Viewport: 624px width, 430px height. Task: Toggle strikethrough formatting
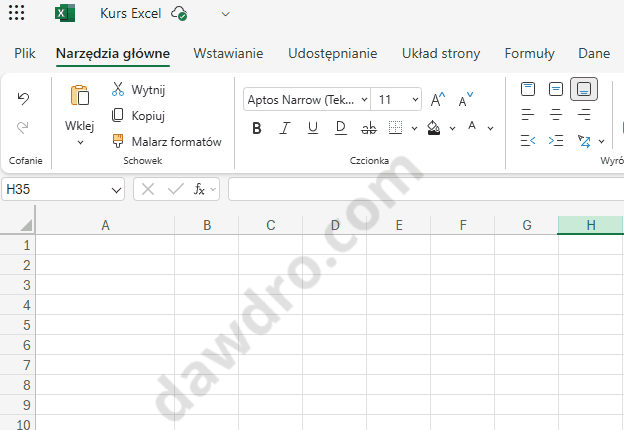coord(368,128)
